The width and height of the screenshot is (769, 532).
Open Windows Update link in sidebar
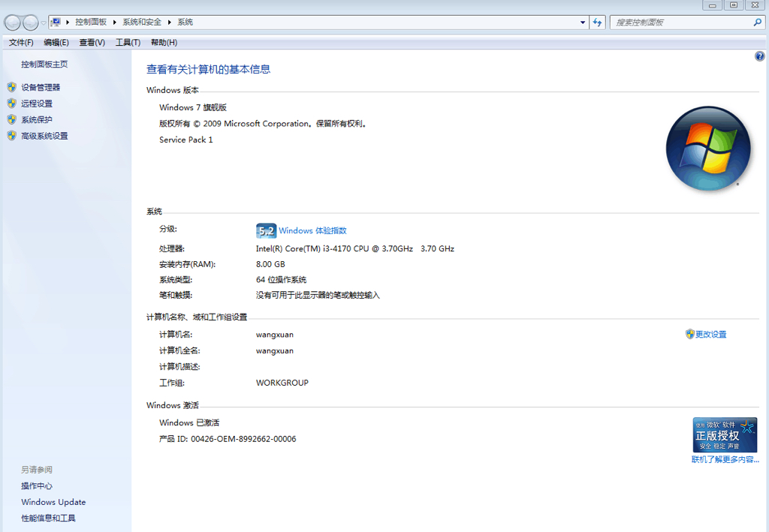[53, 502]
